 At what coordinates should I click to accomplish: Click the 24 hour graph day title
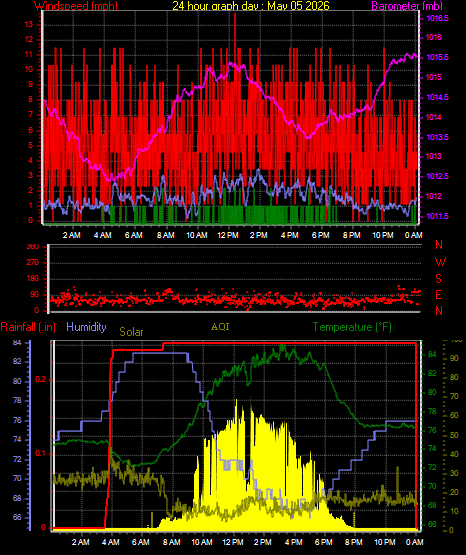[x=251, y=6]
